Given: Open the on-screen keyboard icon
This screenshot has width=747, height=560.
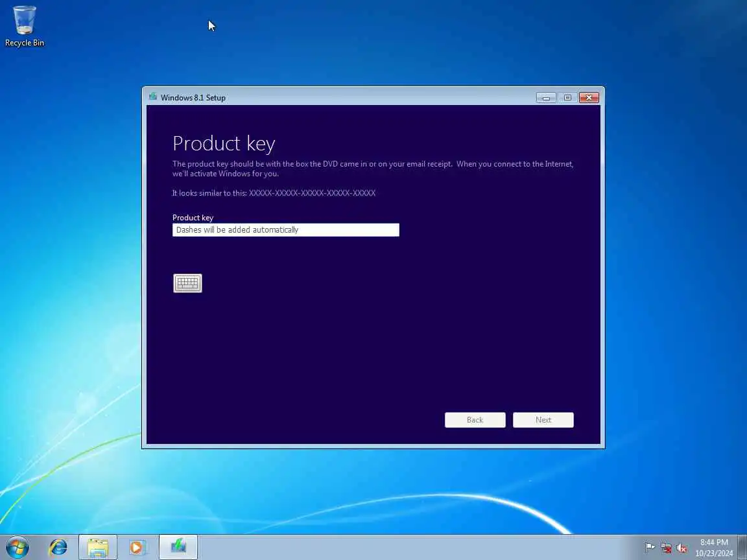Looking at the screenshot, I should pos(187,283).
